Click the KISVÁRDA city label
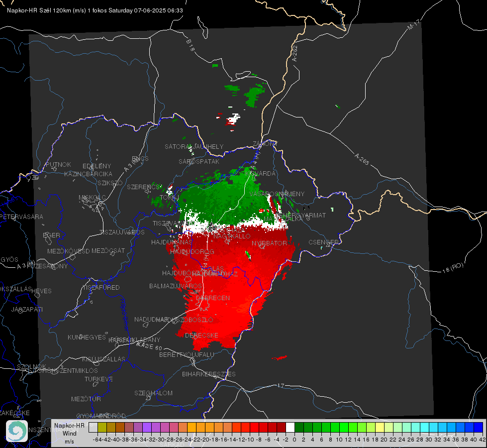The height and width of the screenshot is (448, 487). [x=260, y=174]
